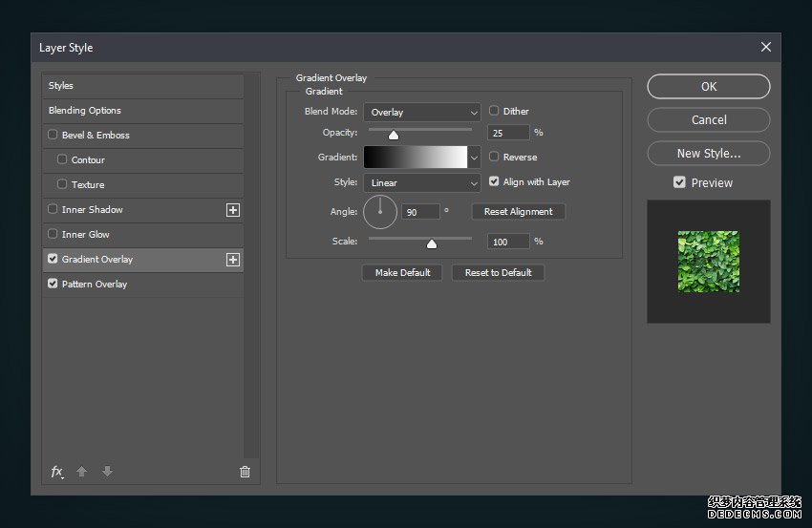The image size is (812, 528).
Task: Add another Gradient Overlay with plus icon
Action: [x=233, y=260]
